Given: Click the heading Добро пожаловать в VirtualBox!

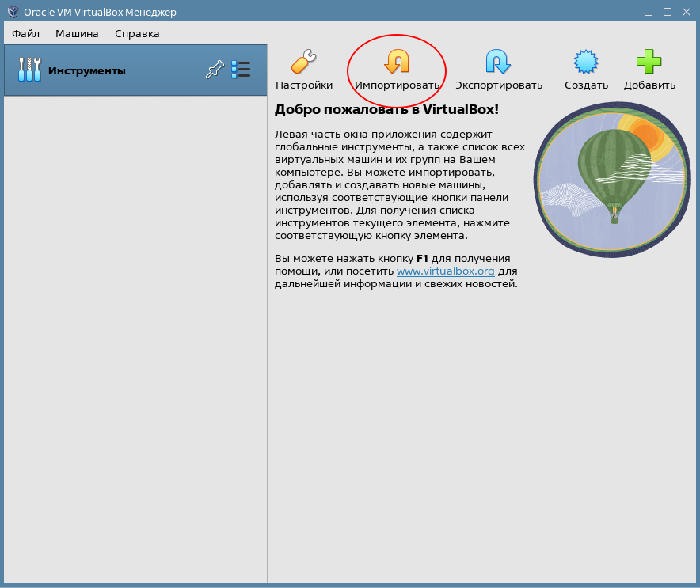Looking at the screenshot, I should (x=386, y=109).
